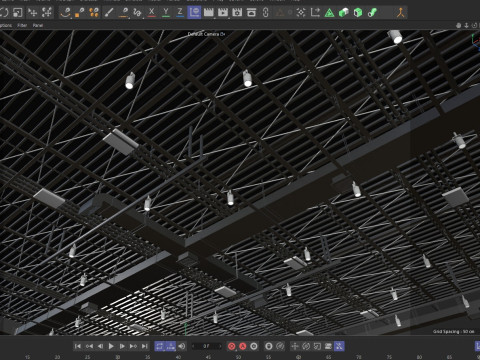Select the Rotate tool in top toolbar

(4, 13)
